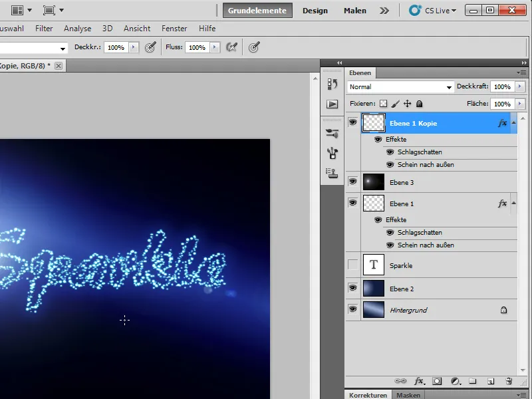This screenshot has width=532, height=399.
Task: Open the adjustment layer icon at panel bottom
Action: point(455,381)
